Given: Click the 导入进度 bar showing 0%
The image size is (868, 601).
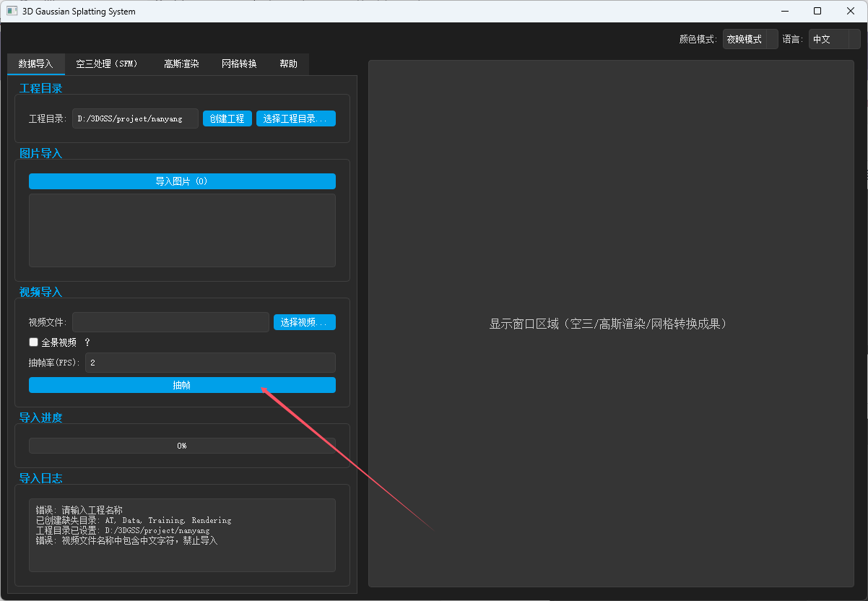Looking at the screenshot, I should 182,446.
